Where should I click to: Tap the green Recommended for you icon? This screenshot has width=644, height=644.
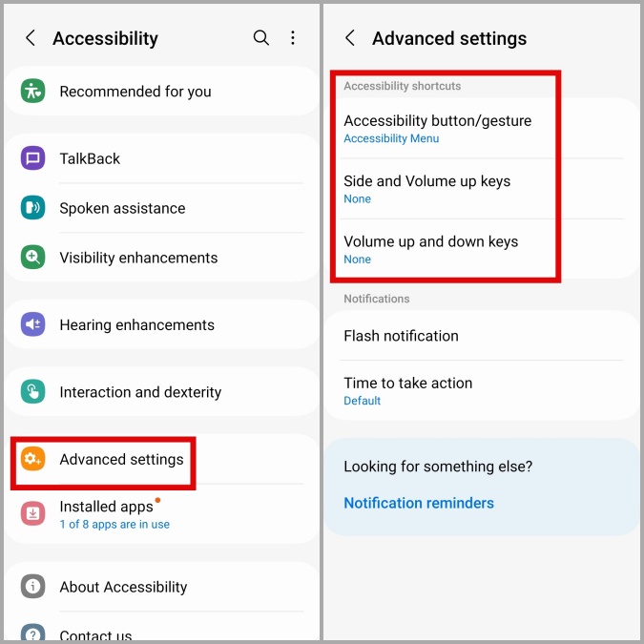tap(33, 92)
